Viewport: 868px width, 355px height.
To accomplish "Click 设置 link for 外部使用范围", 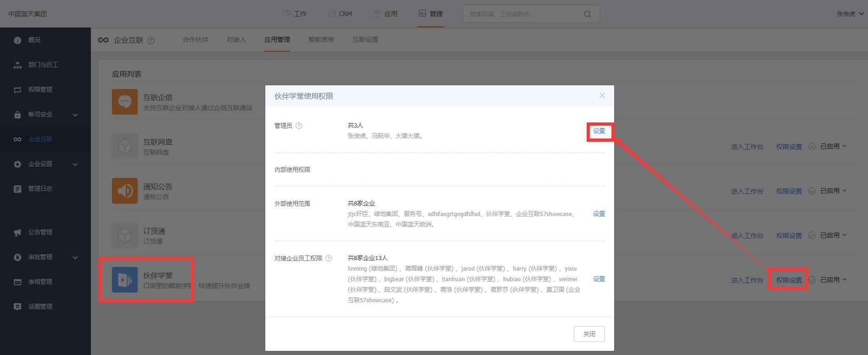I will [x=599, y=214].
